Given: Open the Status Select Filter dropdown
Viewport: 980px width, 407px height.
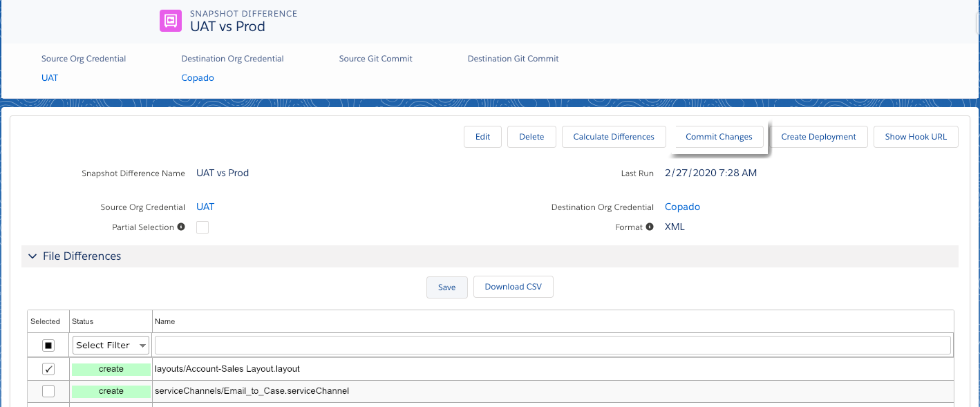Looking at the screenshot, I should 111,345.
